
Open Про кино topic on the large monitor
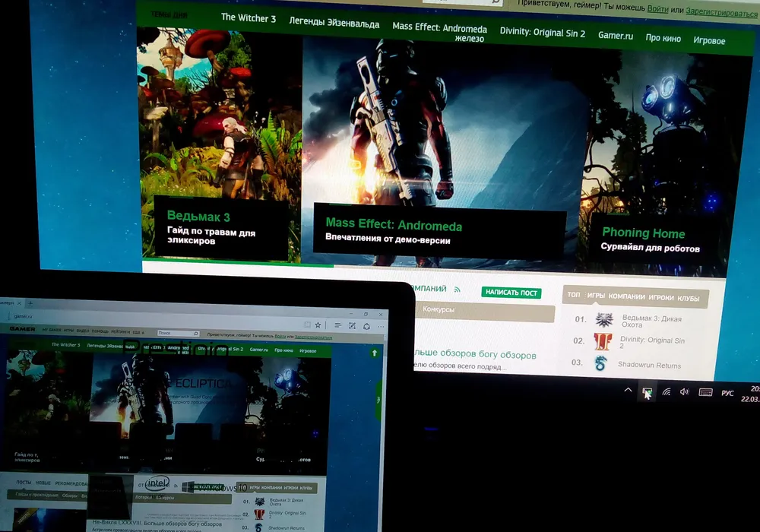(x=663, y=38)
